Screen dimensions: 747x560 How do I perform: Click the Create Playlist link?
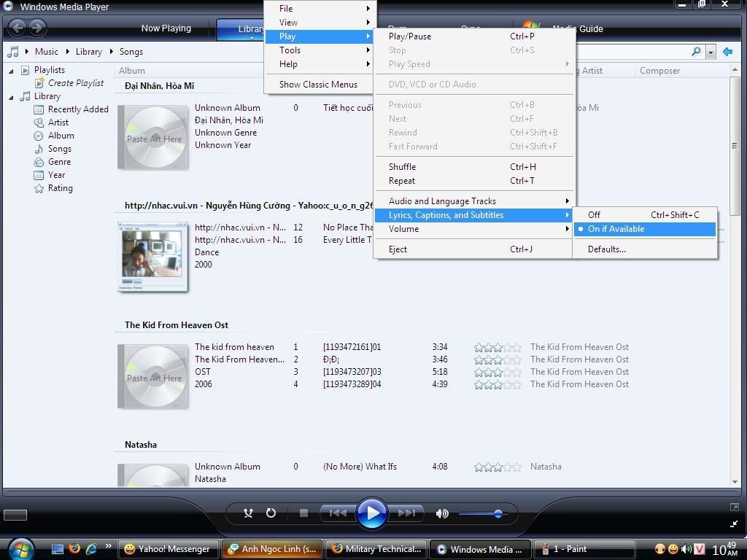(x=76, y=83)
